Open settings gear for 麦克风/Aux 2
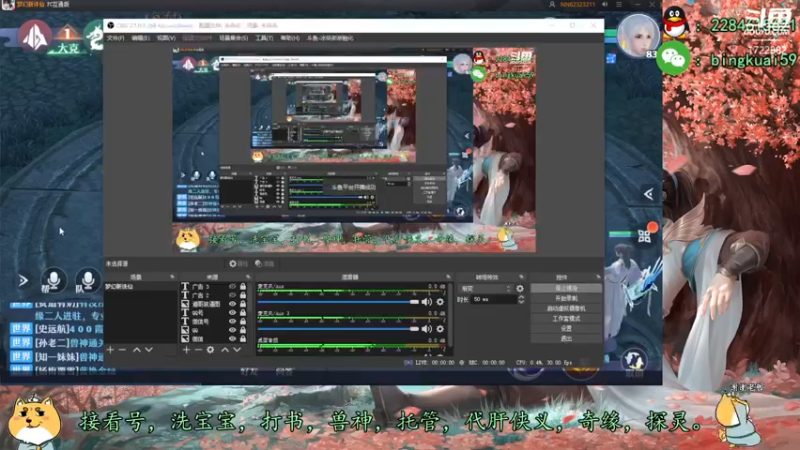Screen dimensions: 800x450 tap(440, 329)
